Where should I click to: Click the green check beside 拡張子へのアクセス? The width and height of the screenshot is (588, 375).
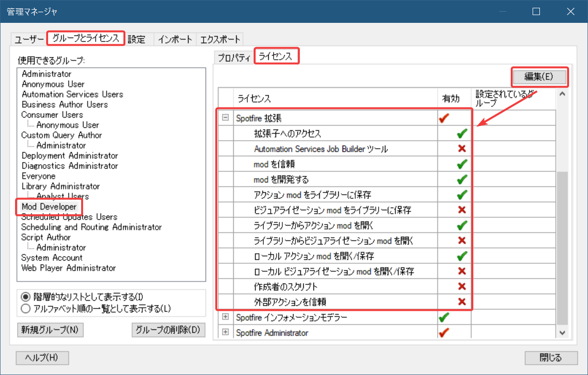pyautogui.click(x=462, y=134)
